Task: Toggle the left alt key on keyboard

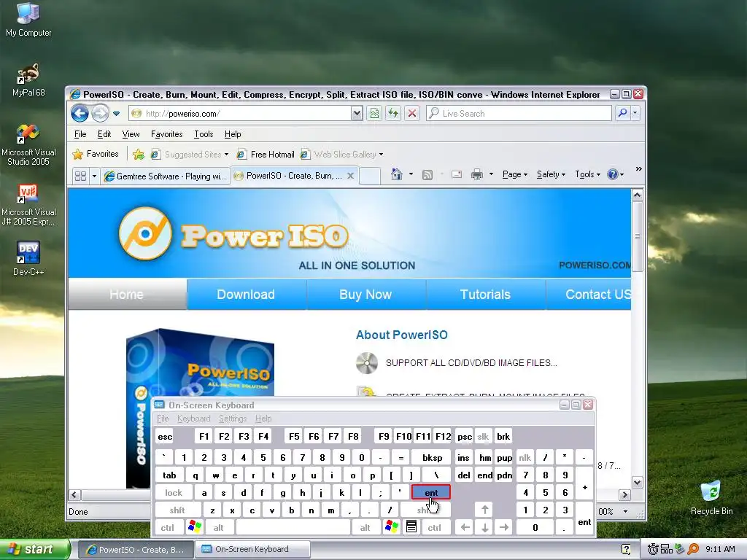Action: click(219, 528)
